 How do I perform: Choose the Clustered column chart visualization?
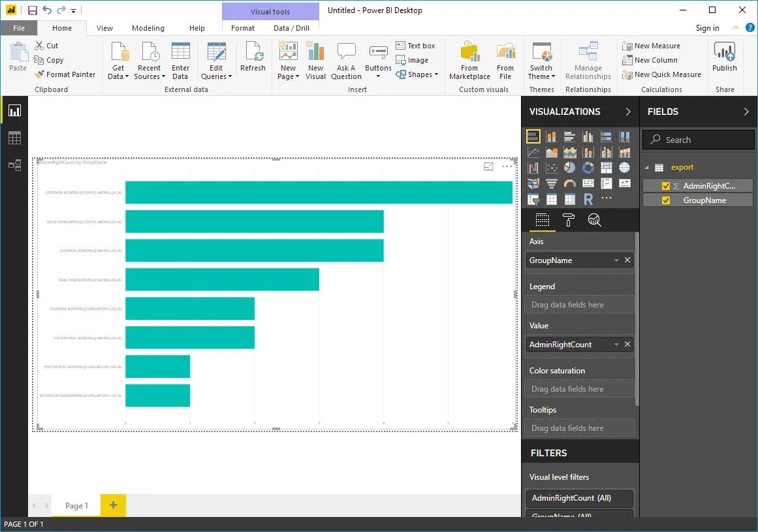tap(588, 136)
